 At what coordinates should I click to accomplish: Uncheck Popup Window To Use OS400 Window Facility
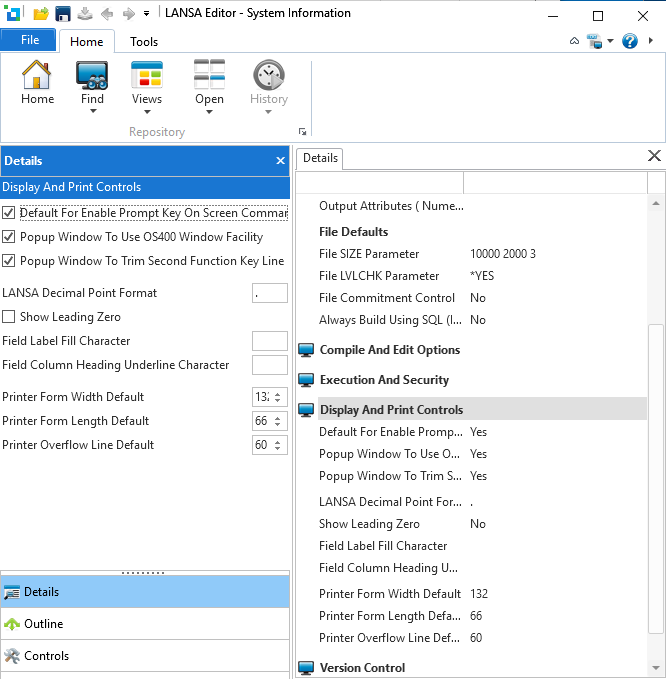9,237
